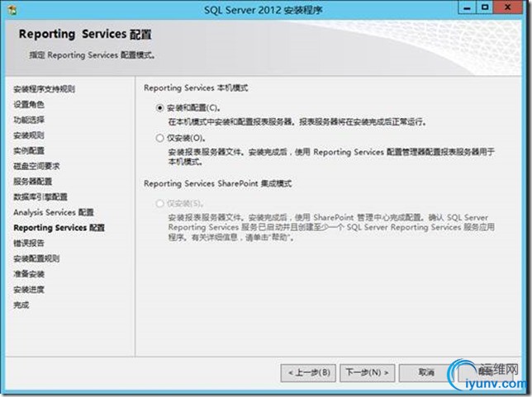The height and width of the screenshot is (397, 532).
Task: Open the 安装程序支持规则 step
Action: pyautogui.click(x=44, y=89)
